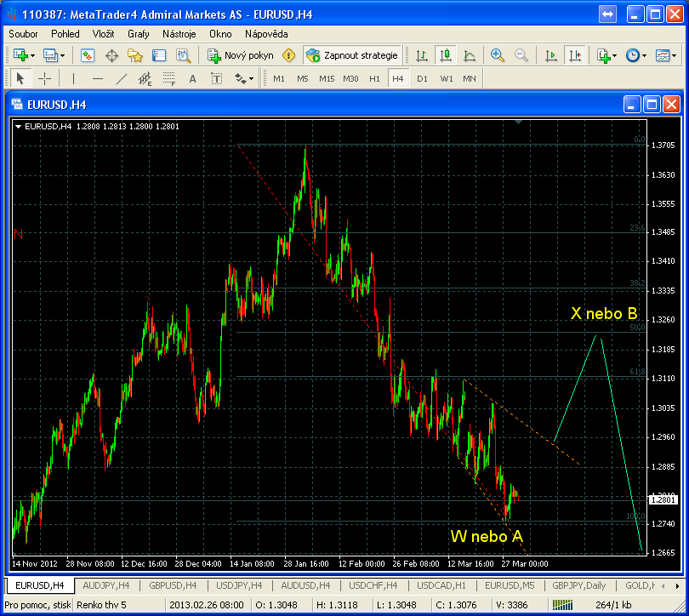Switch to W1 timeframe
The height and width of the screenshot is (616, 689).
click(x=447, y=78)
